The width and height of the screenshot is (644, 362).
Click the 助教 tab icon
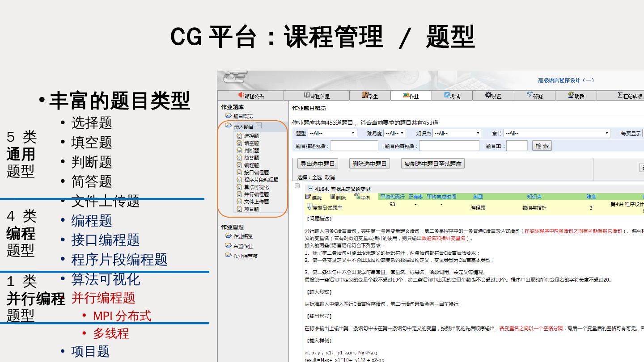[571, 95]
